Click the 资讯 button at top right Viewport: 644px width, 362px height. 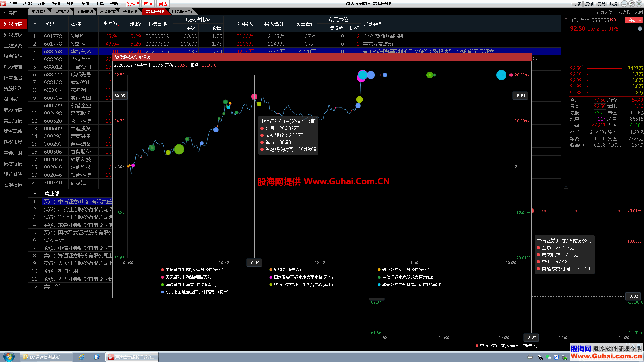click(589, 4)
